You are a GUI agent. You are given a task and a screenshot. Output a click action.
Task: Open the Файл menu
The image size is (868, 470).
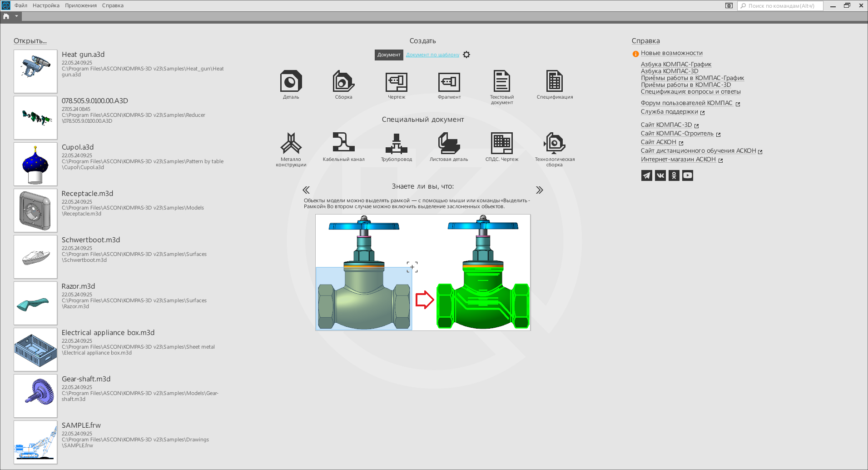tap(21, 5)
